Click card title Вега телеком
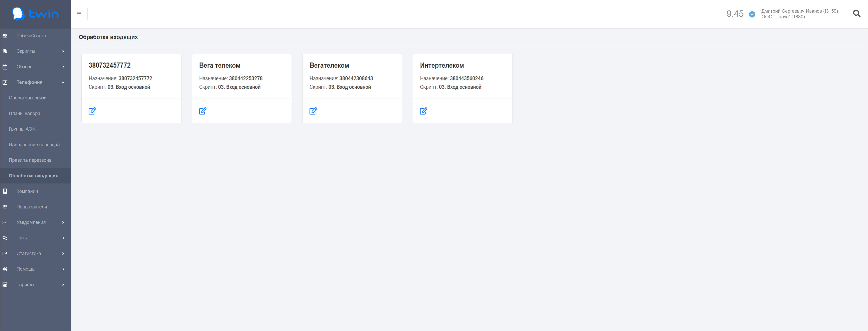 click(x=220, y=65)
